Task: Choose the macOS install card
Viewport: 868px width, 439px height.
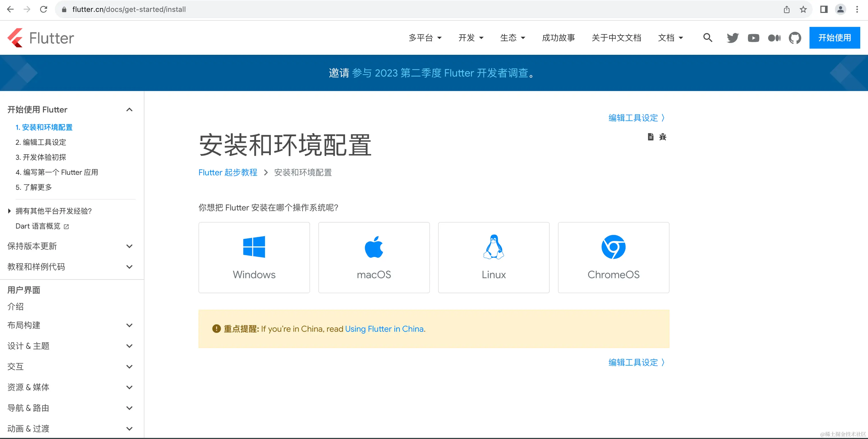Action: click(x=374, y=257)
